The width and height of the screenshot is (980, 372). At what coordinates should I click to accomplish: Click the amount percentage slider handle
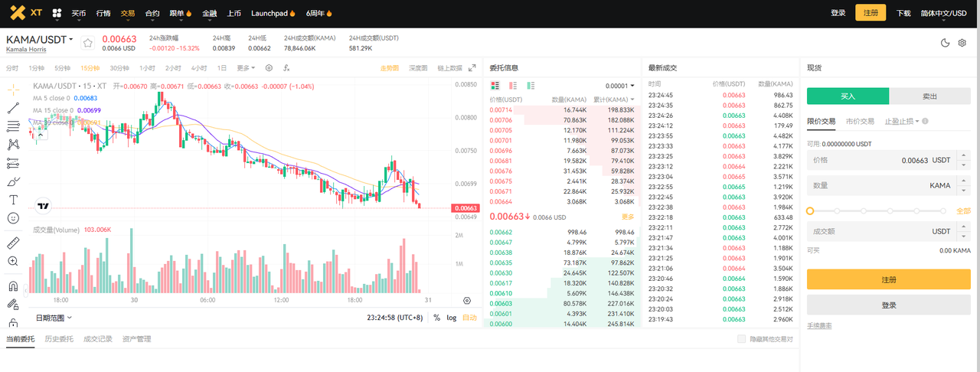click(811, 210)
